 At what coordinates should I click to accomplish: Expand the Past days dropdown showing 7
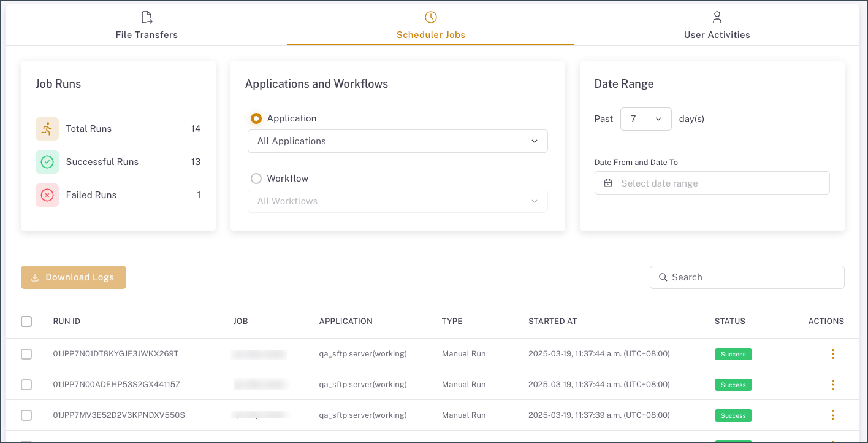646,119
